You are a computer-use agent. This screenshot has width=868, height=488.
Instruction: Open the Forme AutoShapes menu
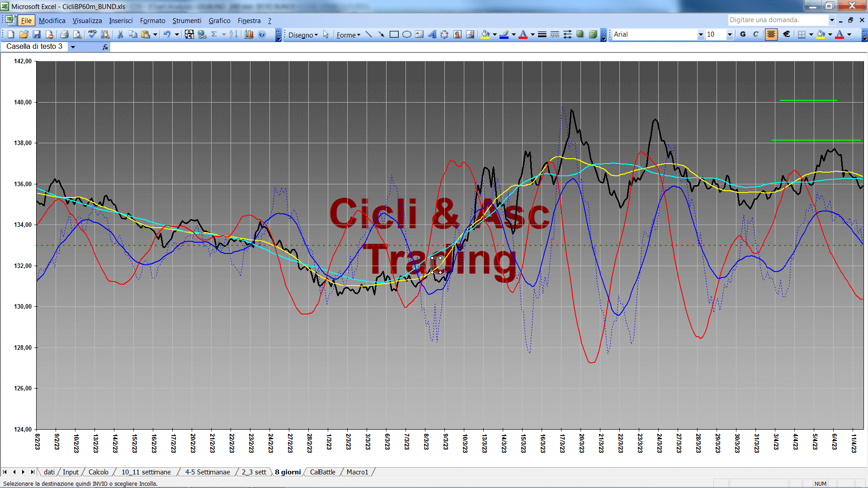coord(348,35)
